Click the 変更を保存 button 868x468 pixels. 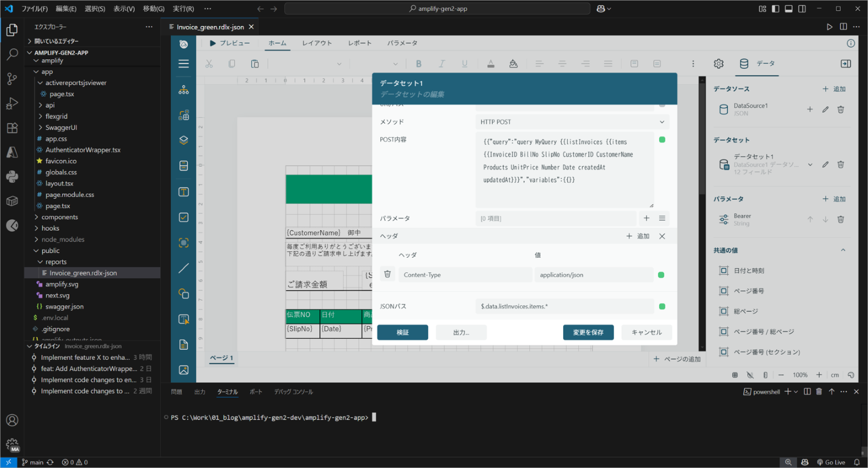[x=588, y=332]
